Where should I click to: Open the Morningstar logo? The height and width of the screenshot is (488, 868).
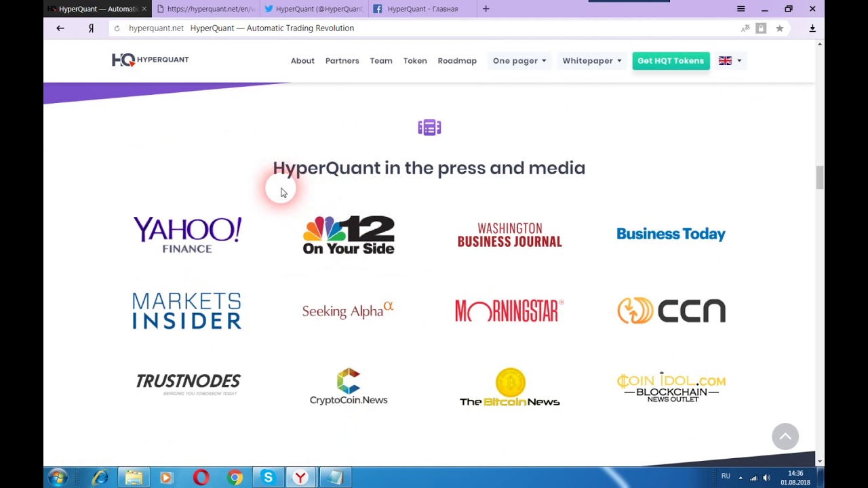click(509, 310)
